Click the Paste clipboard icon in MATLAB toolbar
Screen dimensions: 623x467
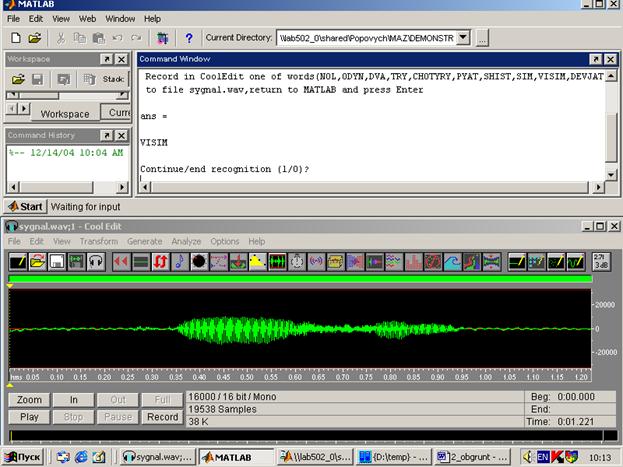pos(99,38)
